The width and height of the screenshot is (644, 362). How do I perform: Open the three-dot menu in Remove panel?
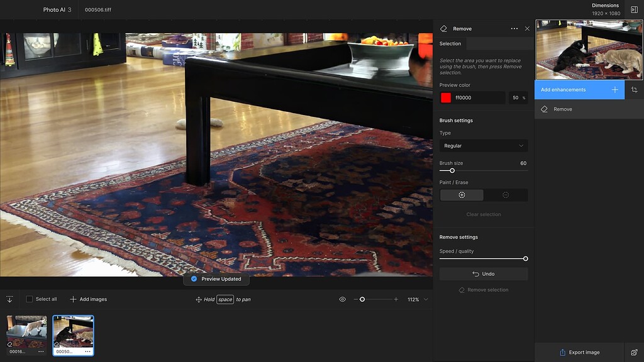pyautogui.click(x=514, y=29)
